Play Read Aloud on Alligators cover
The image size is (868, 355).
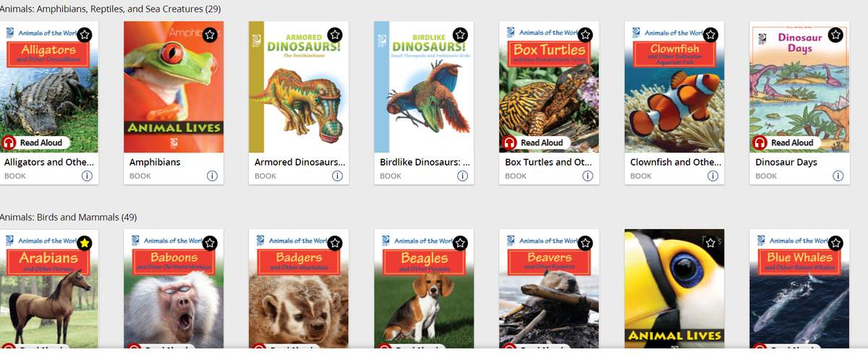36,142
